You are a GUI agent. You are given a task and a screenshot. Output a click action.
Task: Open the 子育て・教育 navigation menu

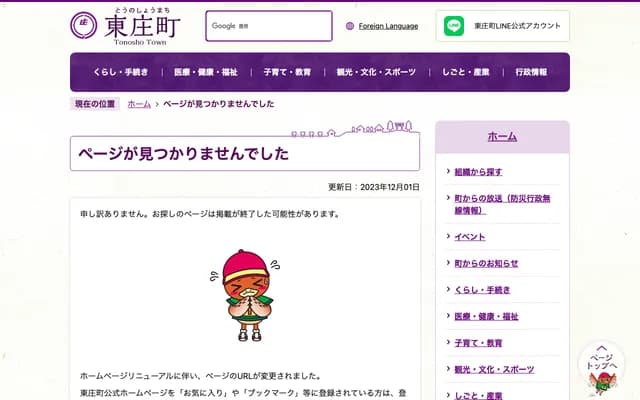tap(288, 72)
